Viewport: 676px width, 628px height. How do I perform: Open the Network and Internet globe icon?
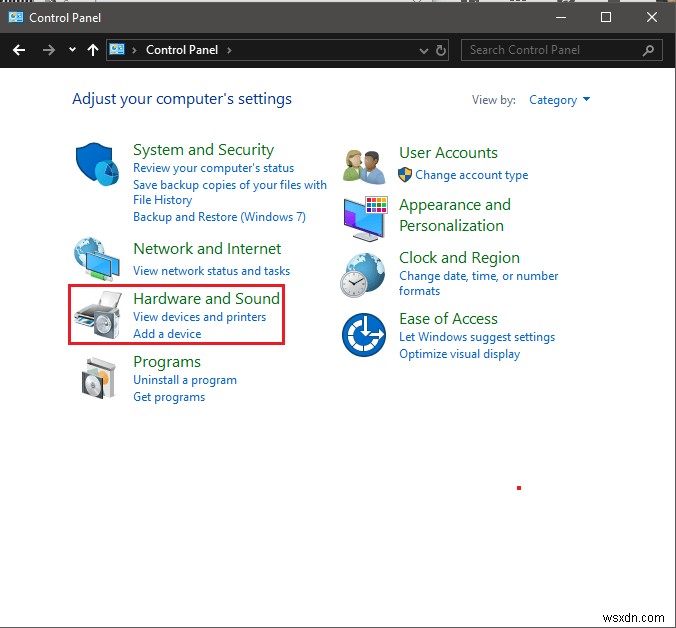click(x=97, y=259)
